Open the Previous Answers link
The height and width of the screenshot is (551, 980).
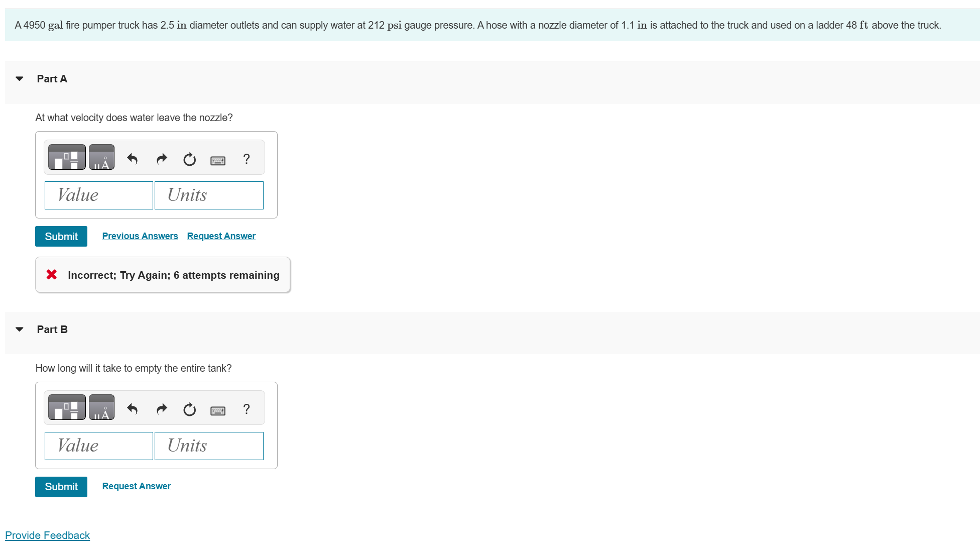[140, 236]
